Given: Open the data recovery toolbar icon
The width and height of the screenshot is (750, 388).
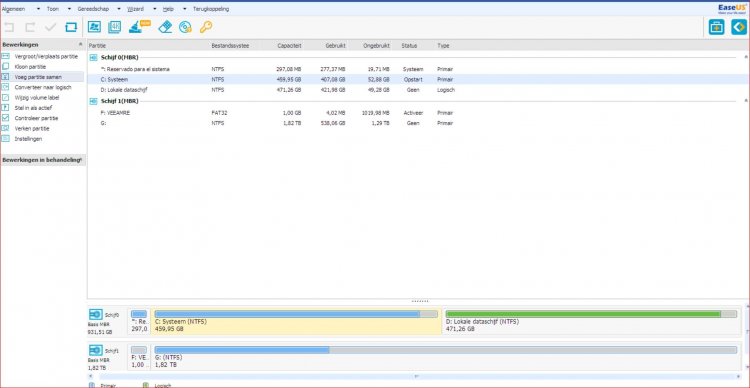Looking at the screenshot, I should [94, 27].
